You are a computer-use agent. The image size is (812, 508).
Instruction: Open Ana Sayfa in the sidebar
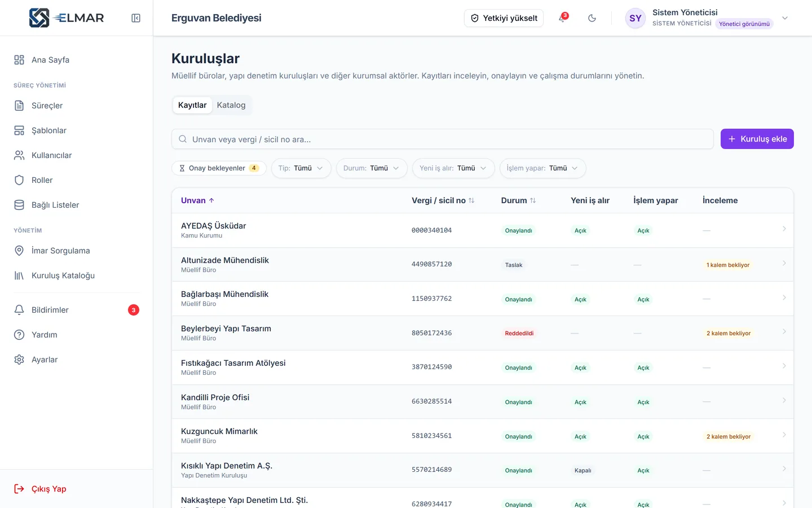[x=76, y=60]
